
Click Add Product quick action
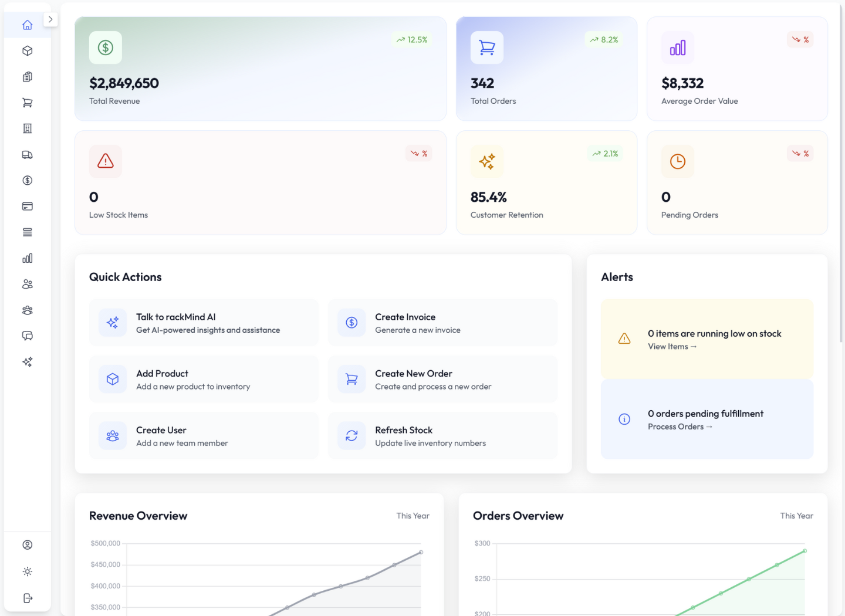(x=204, y=379)
